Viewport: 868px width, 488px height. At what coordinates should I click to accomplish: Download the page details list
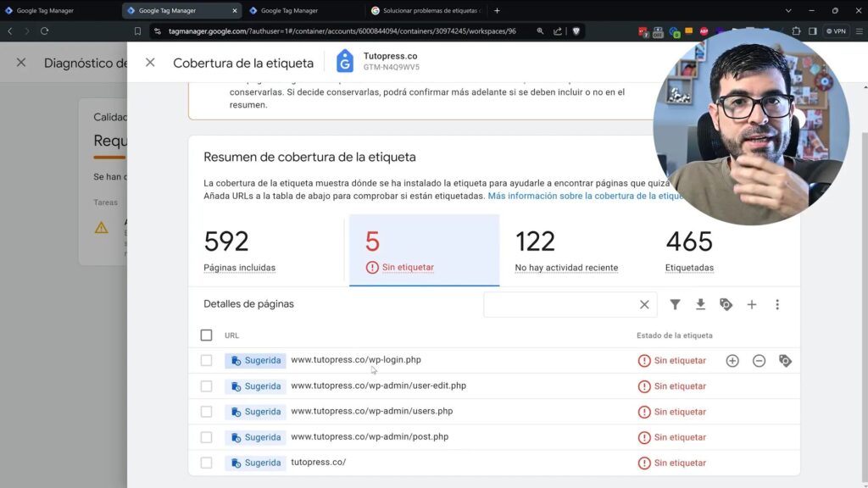(x=700, y=304)
